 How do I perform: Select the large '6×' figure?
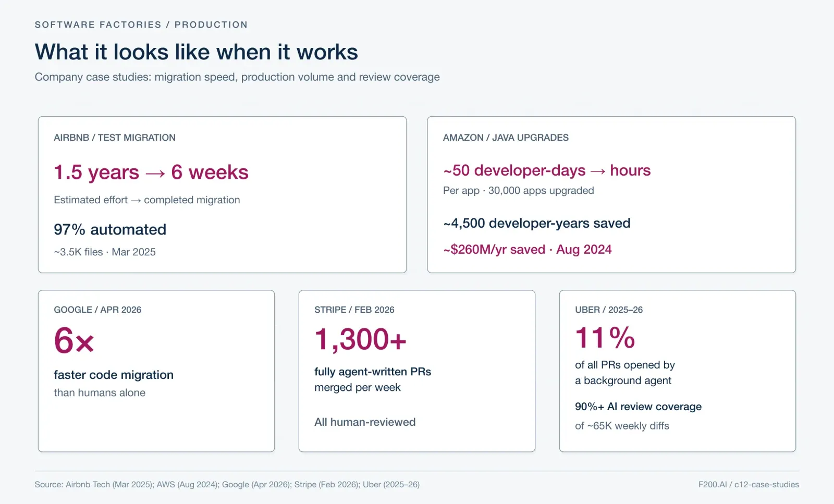[74, 341]
